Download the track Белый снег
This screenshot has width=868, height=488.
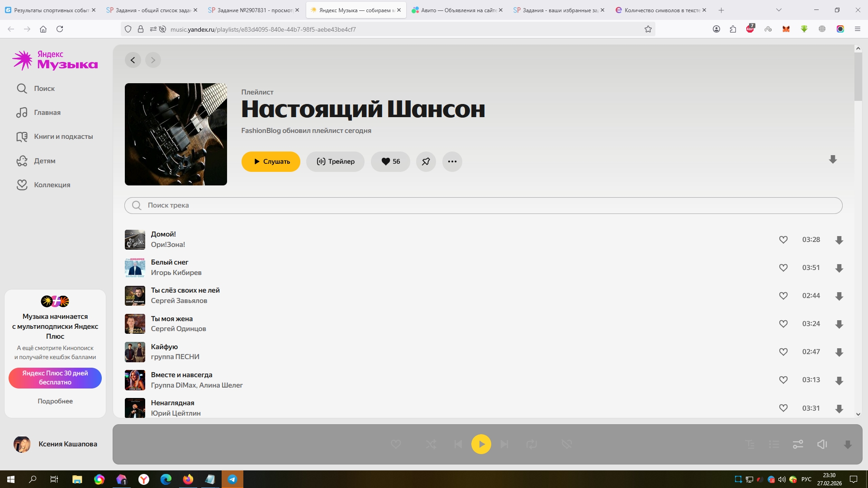839,268
